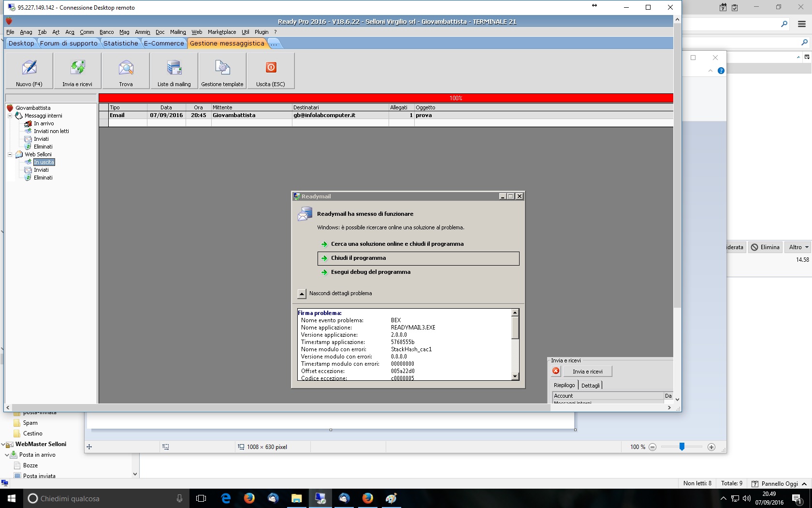Open the Anag menu

point(26,32)
